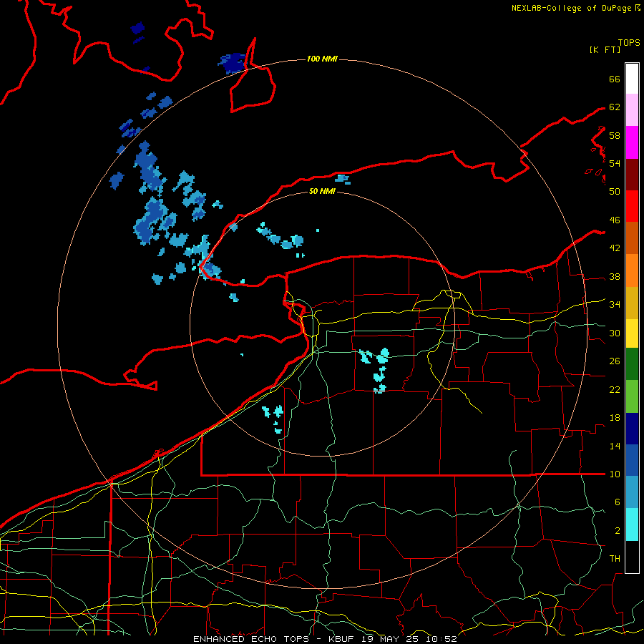Click the Enhanced Echo Tops KBUF caption
644x644 pixels.
(x=325, y=639)
